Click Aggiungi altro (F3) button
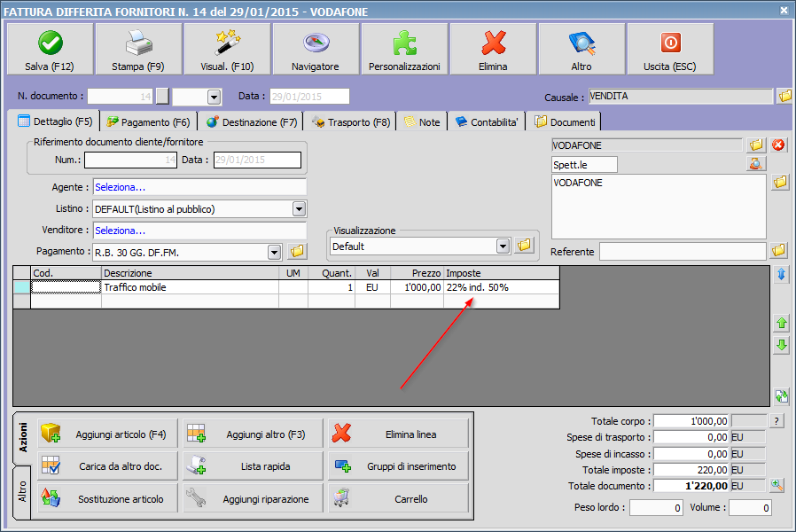The image size is (796, 532). click(x=253, y=434)
